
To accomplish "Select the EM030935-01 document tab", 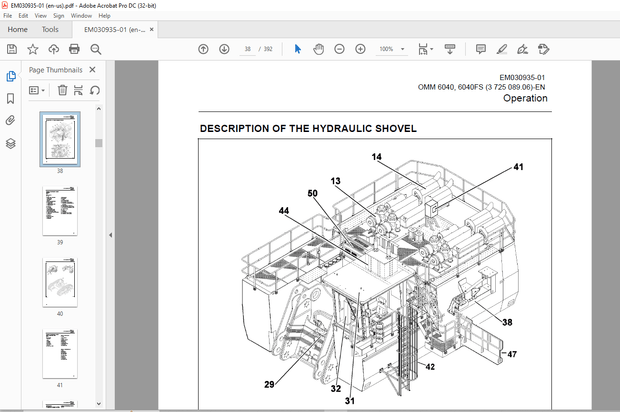I will (114, 30).
